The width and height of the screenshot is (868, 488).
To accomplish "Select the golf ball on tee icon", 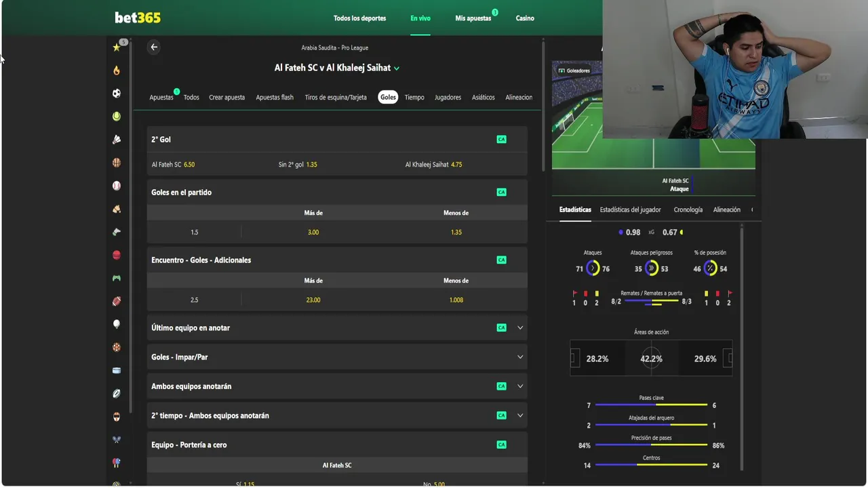I will [117, 324].
